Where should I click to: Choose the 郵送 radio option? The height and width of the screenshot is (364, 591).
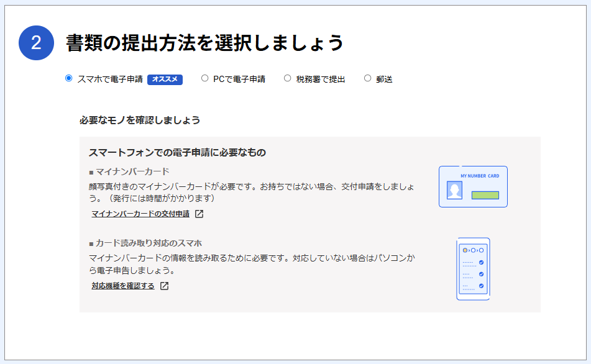point(367,78)
